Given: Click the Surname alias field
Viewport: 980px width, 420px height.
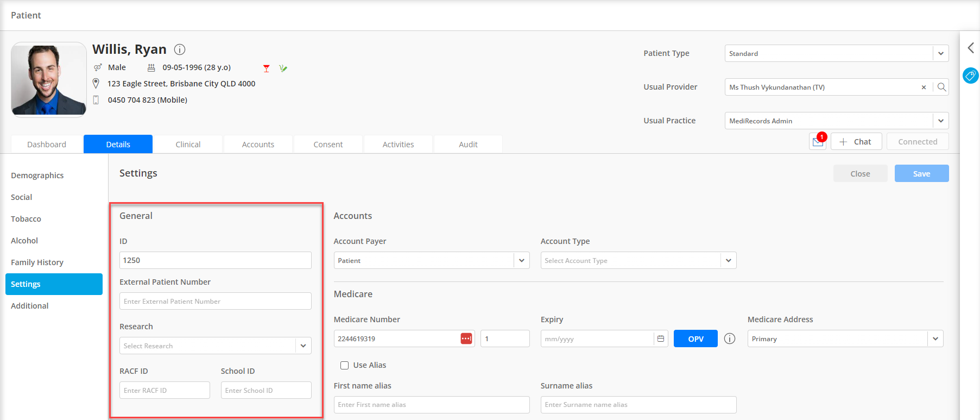Looking at the screenshot, I should (638, 405).
